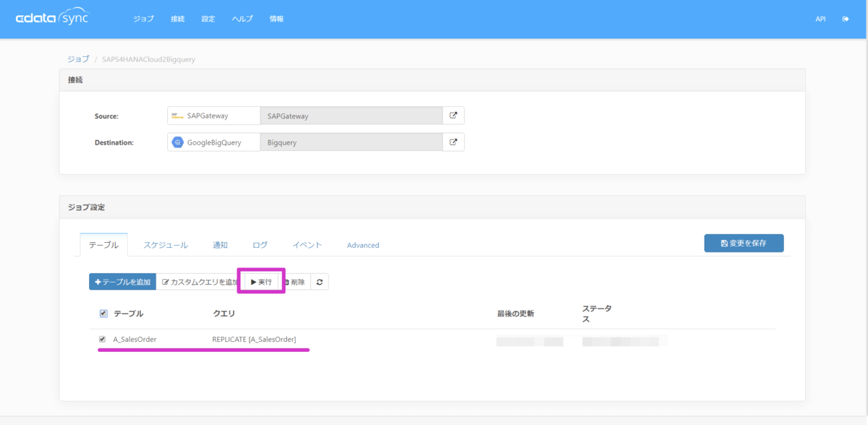Open the ログ tab
Viewport: 868px width, 425px height.
260,245
